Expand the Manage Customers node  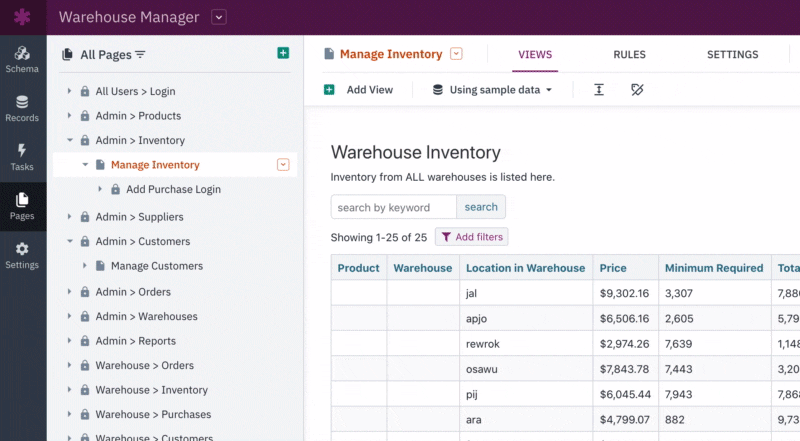(x=85, y=265)
